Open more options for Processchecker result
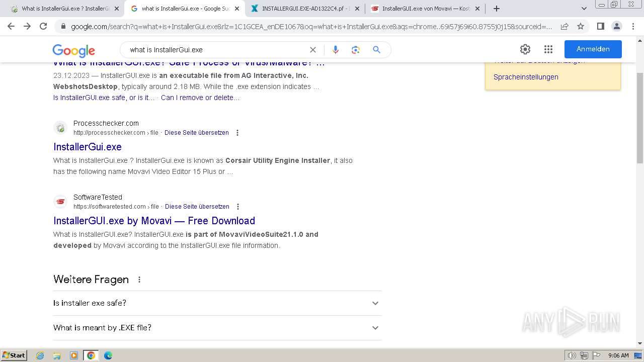This screenshot has height=362, width=644. tap(237, 133)
